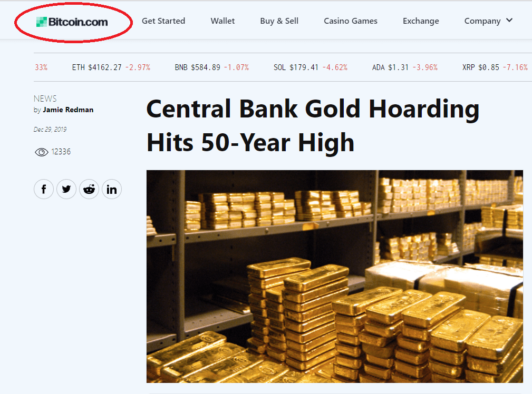Image resolution: width=532 pixels, height=394 pixels.
Task: Share article on Reddit
Action: click(89, 190)
